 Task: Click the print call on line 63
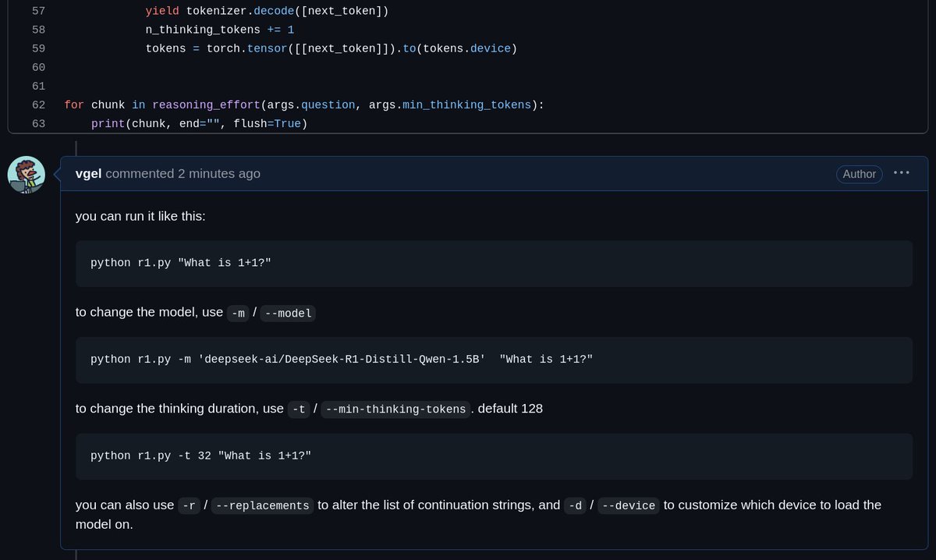click(x=108, y=123)
